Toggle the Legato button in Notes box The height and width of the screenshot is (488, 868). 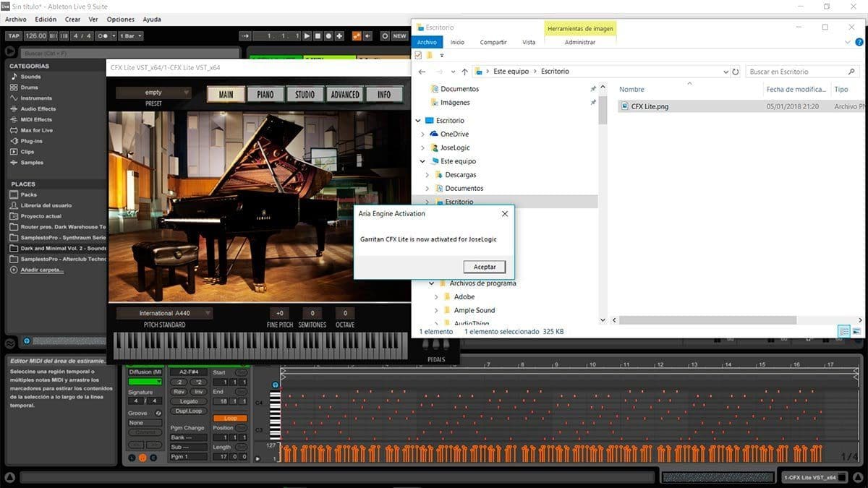(189, 401)
